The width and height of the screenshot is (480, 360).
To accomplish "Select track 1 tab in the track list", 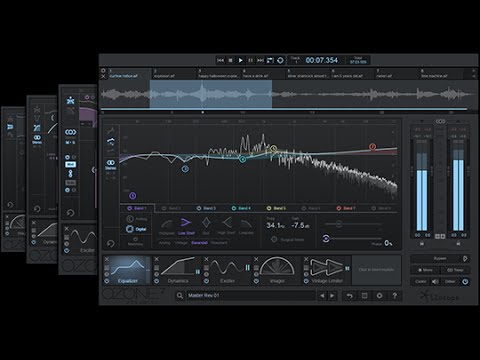I will [129, 74].
